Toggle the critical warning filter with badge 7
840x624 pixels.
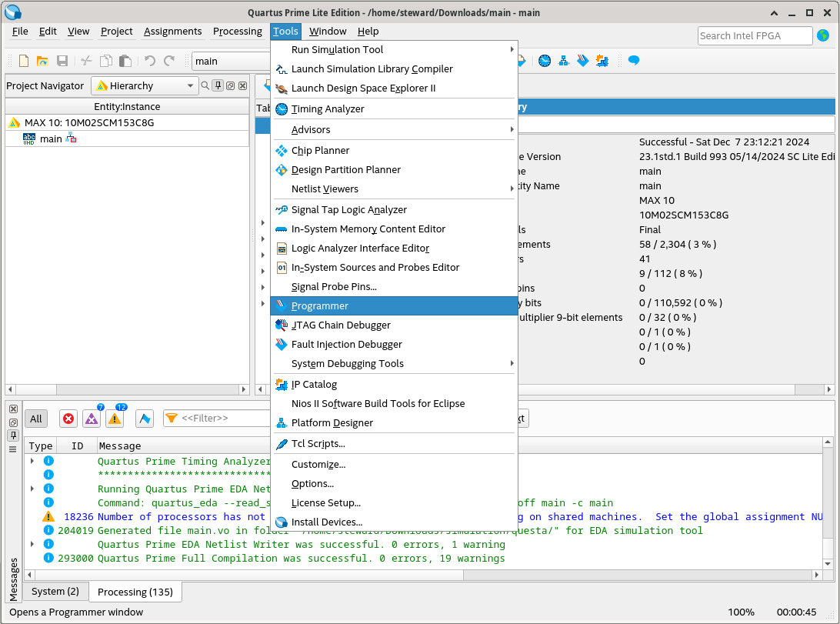pyautogui.click(x=92, y=419)
